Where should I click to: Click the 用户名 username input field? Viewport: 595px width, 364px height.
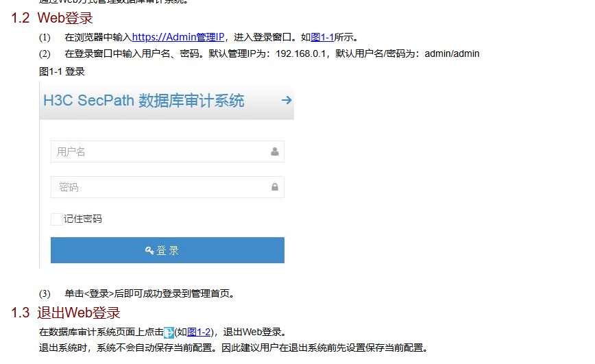coord(167,151)
